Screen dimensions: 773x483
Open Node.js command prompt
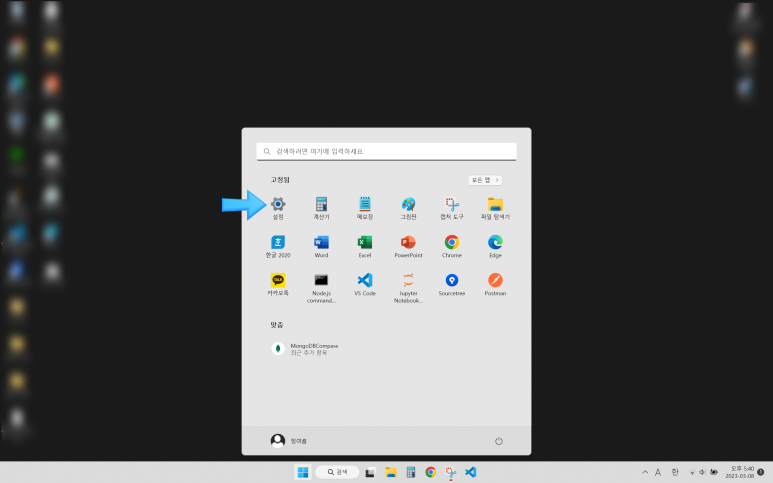click(321, 288)
